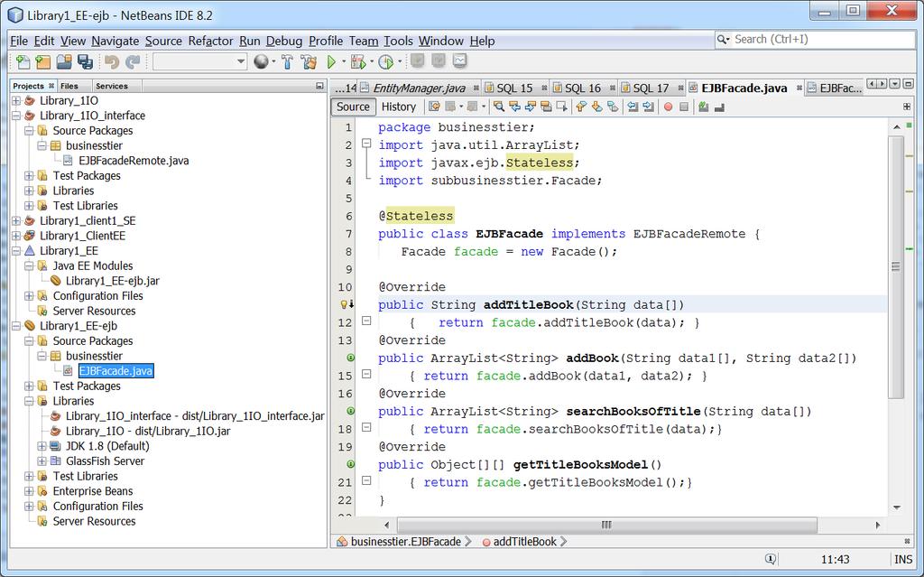Open the File menu
The width and height of the screenshot is (924, 577).
(x=19, y=41)
